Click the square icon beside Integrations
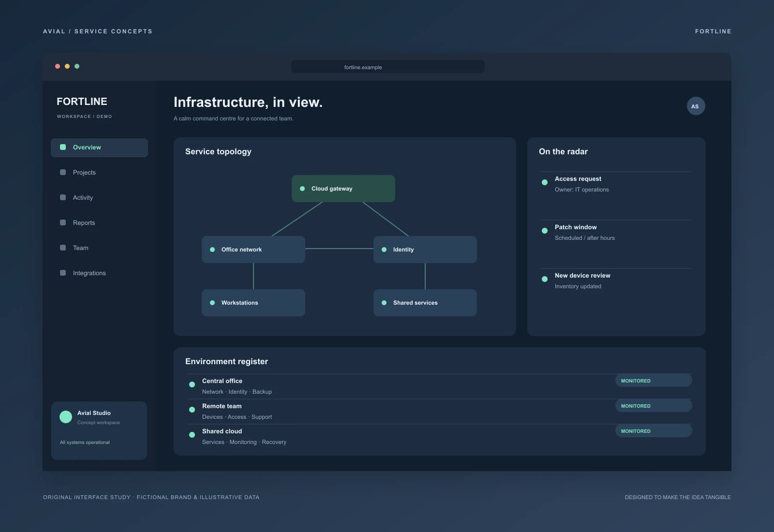774x532 pixels. [x=63, y=273]
